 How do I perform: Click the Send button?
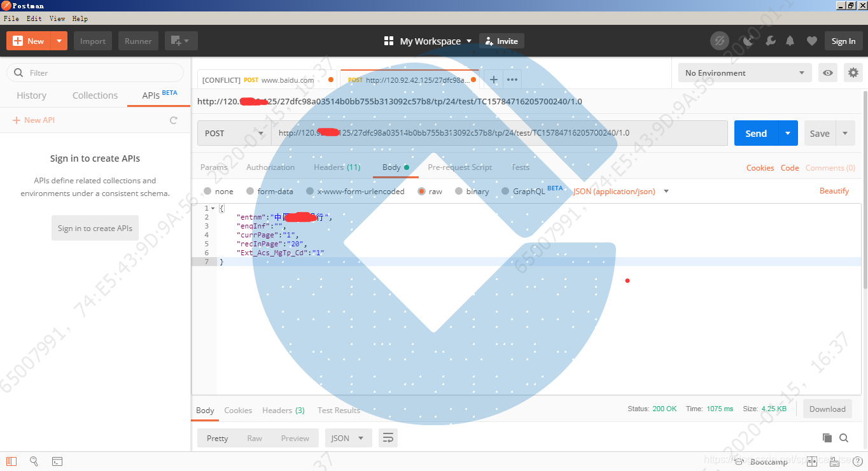tap(755, 133)
